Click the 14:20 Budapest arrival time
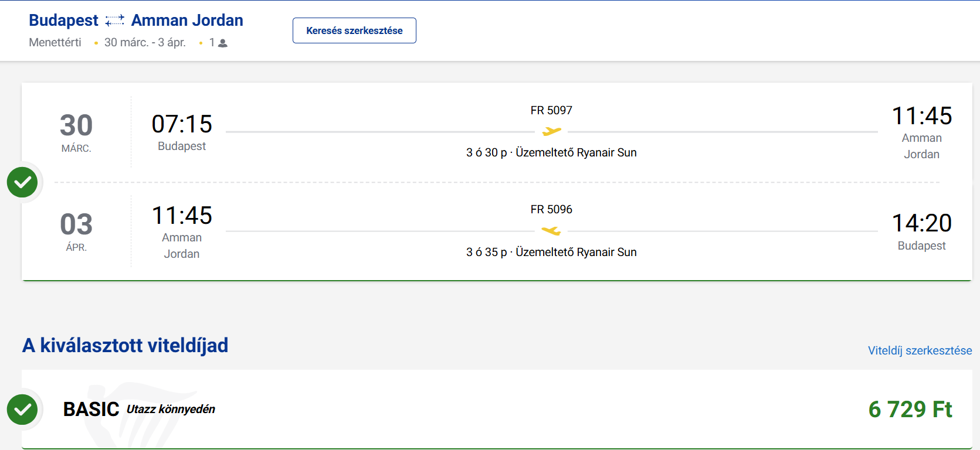The height and width of the screenshot is (450, 980). (x=921, y=223)
